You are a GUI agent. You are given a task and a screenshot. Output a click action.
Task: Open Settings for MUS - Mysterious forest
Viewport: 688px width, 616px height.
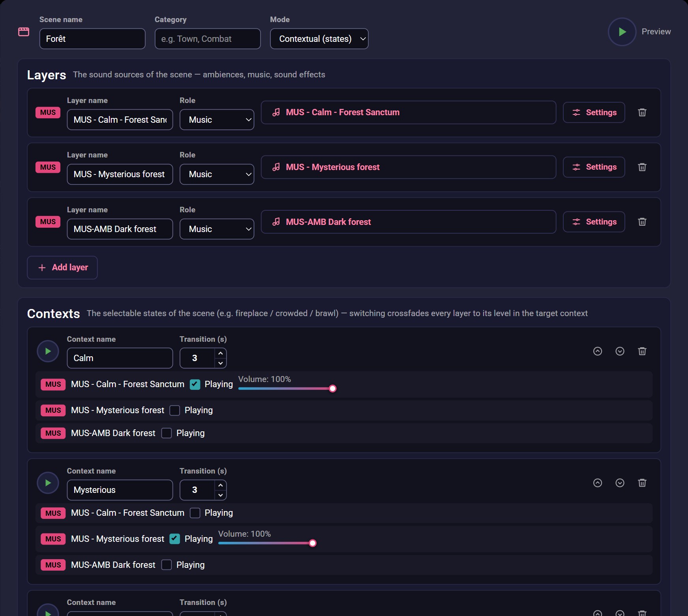[x=594, y=167]
